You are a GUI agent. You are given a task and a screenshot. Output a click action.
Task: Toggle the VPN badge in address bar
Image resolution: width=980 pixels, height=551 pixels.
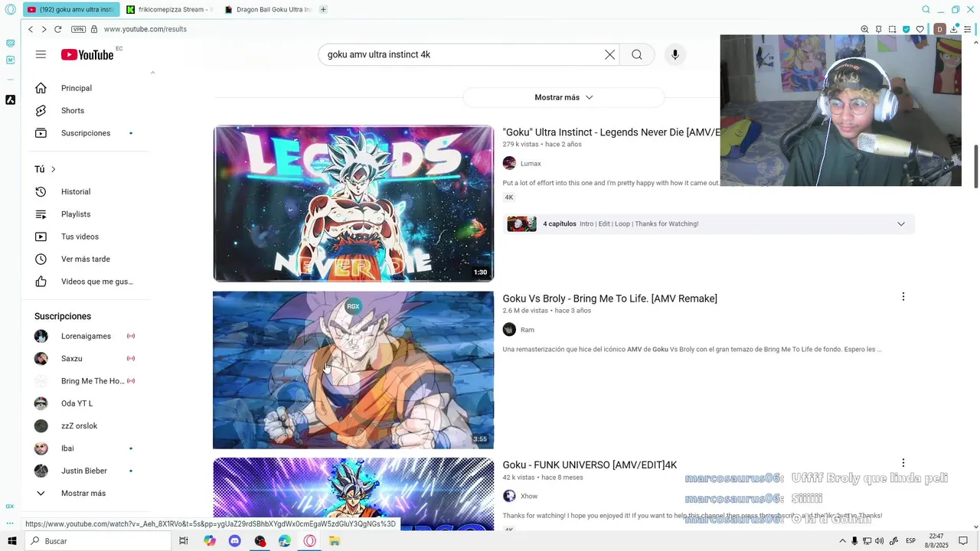78,29
